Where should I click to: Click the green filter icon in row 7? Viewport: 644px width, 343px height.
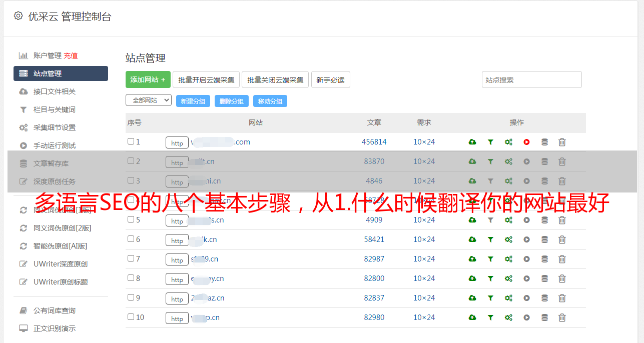[490, 259]
